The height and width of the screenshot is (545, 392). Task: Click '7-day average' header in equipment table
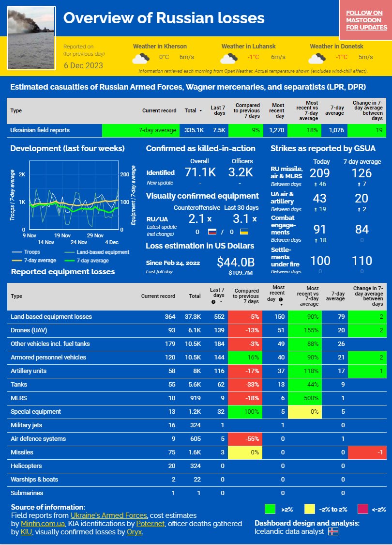[335, 296]
